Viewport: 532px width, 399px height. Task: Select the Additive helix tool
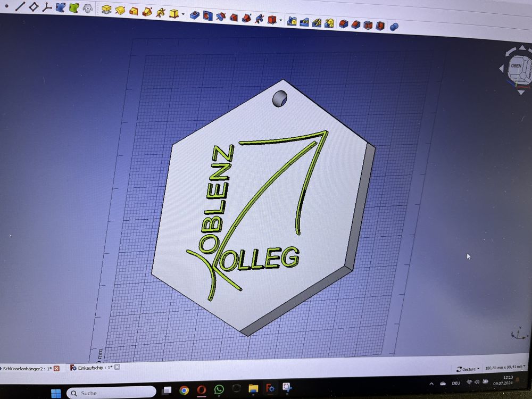point(160,13)
